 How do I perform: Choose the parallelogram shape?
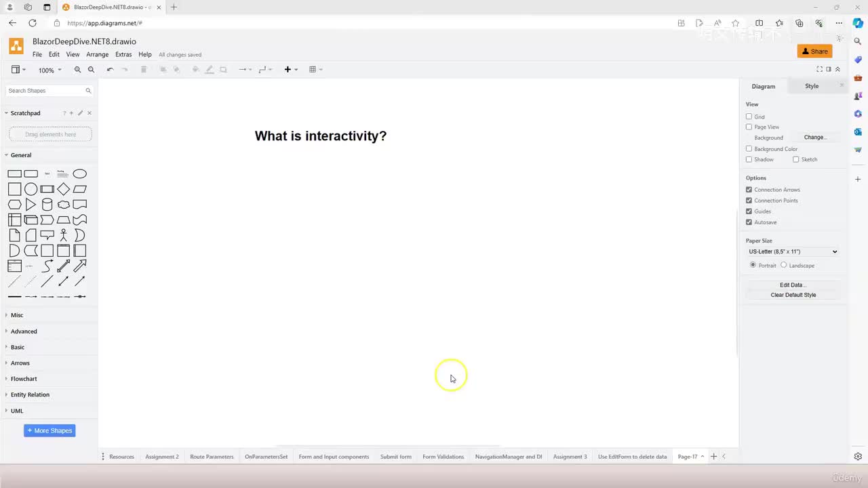coord(80,189)
